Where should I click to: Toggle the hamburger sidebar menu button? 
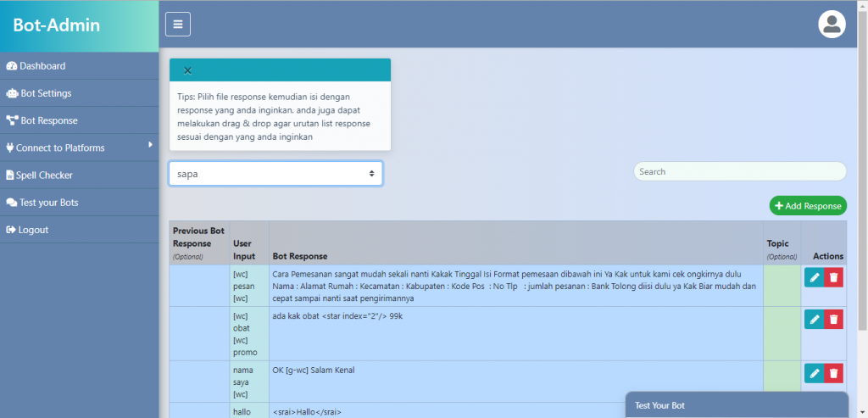coord(178,25)
